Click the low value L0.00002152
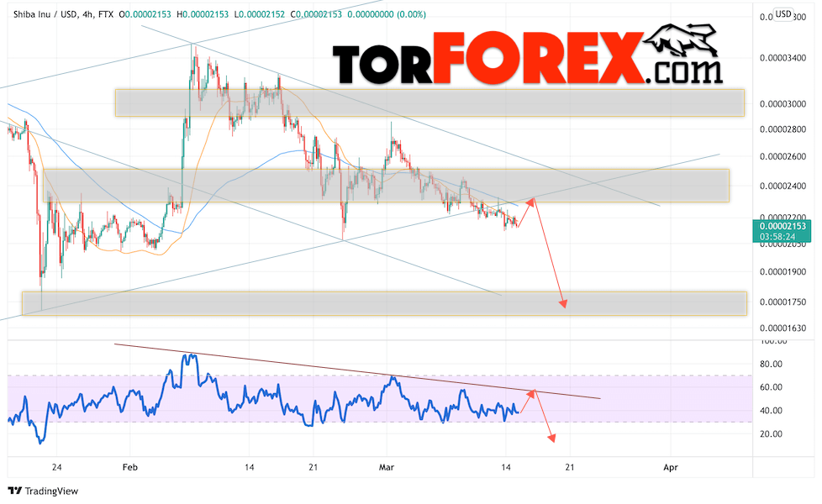822x504 pixels. coord(260,14)
